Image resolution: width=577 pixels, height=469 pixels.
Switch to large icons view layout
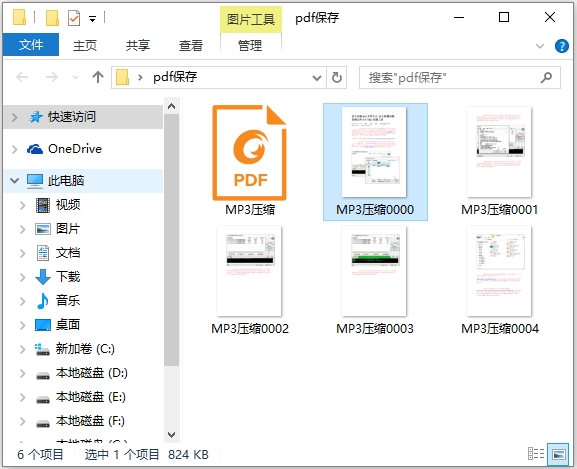pyautogui.click(x=558, y=454)
